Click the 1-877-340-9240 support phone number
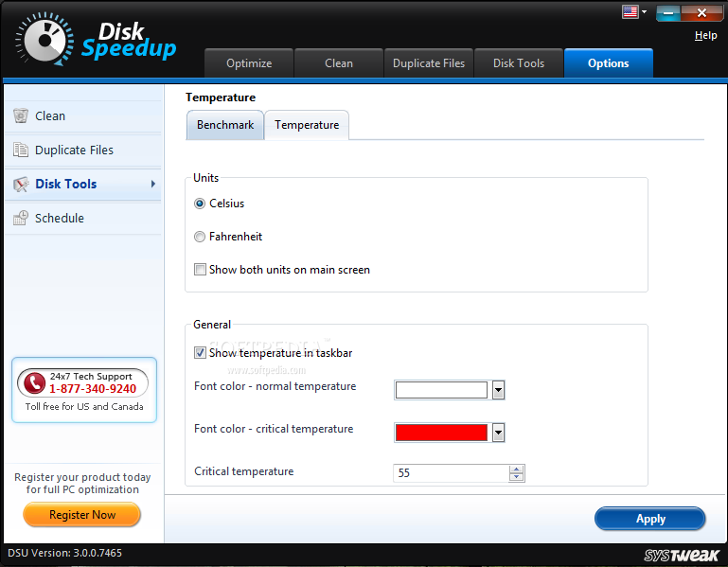 (93, 389)
